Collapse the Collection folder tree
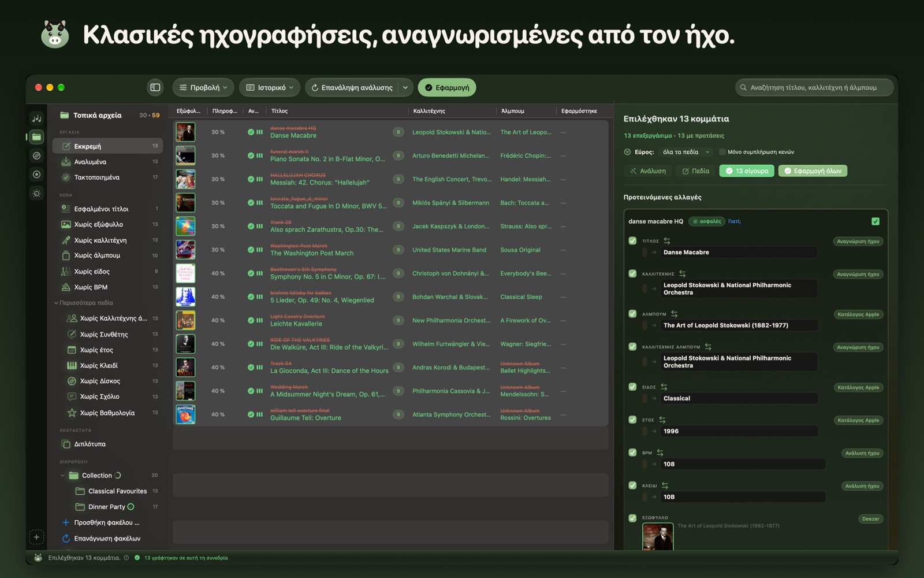Screen dimensions: 924x578 (62, 476)
